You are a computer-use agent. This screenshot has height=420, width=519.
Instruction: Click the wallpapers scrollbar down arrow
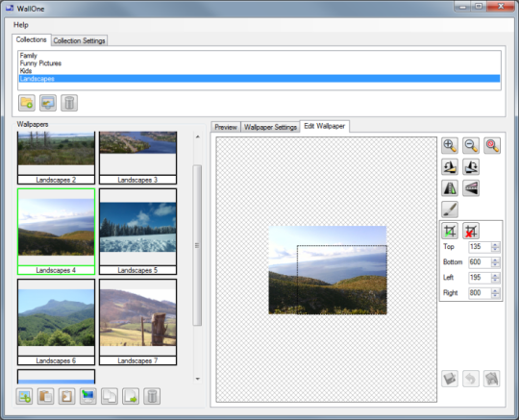[x=198, y=379]
